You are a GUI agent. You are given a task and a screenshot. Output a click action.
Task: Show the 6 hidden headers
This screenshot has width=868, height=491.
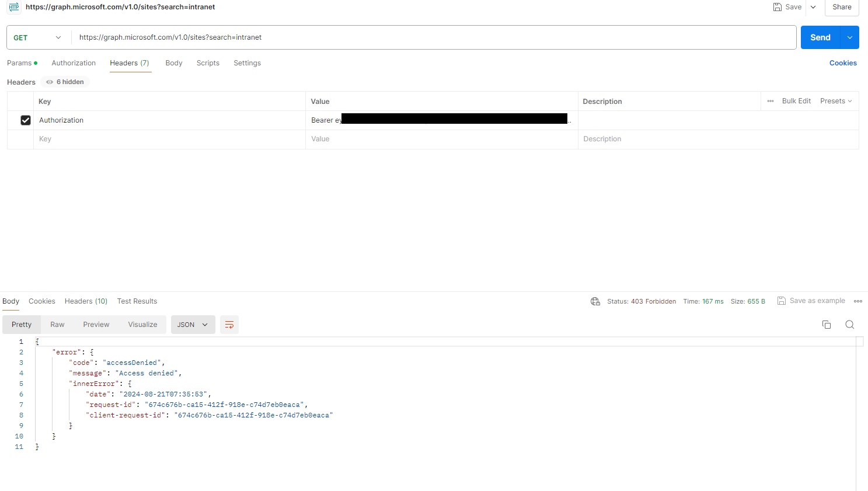pos(64,82)
